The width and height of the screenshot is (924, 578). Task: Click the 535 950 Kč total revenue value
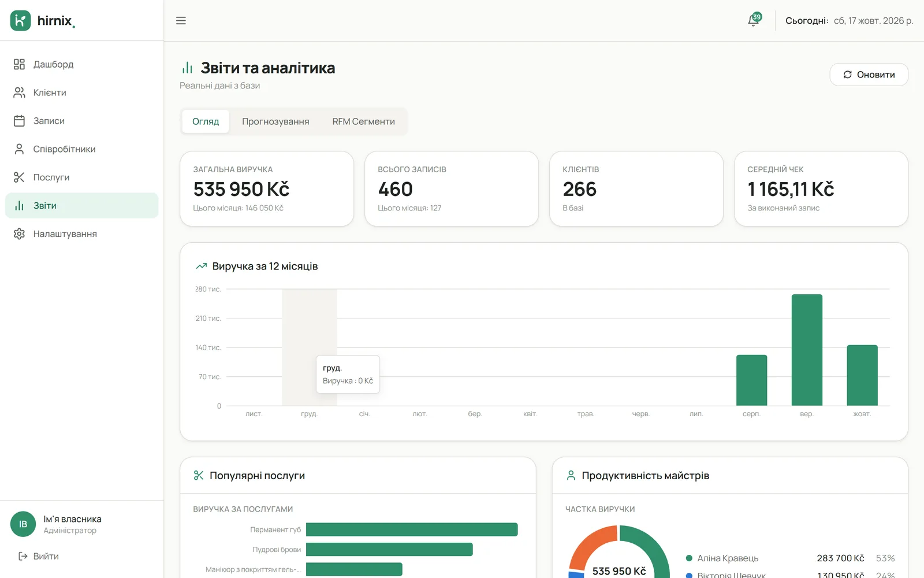coord(241,189)
